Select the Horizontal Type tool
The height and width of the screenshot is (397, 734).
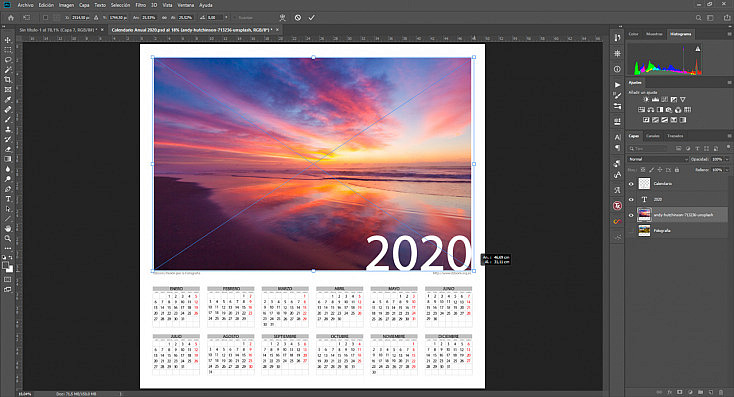point(7,199)
